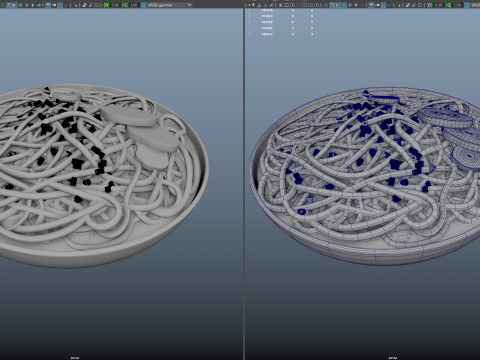480x360 pixels.
Task: Click gamma 1.00 field in right viewport
Action: click(x=457, y=5)
